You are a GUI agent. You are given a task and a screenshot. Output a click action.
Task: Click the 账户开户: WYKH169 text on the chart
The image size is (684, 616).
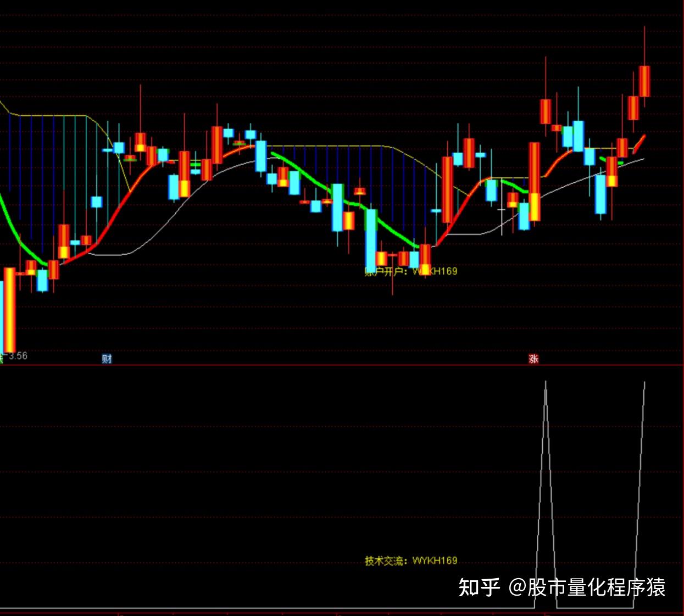[x=410, y=271]
